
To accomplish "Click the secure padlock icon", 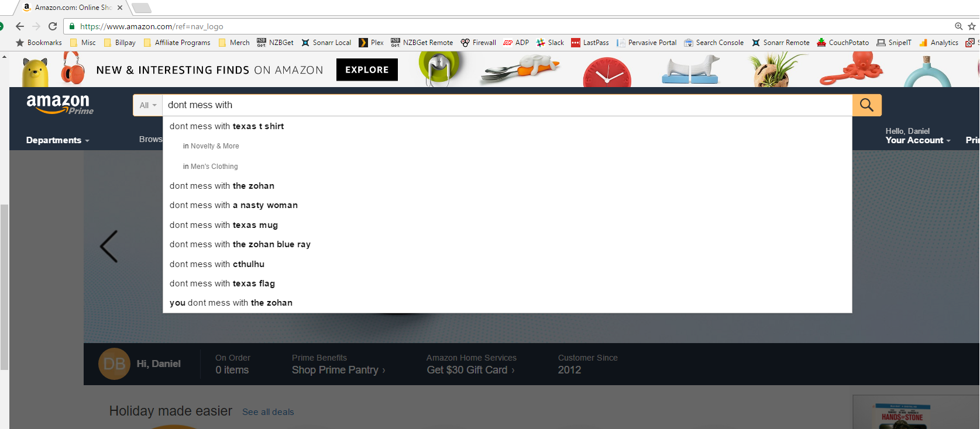I will 72,26.
